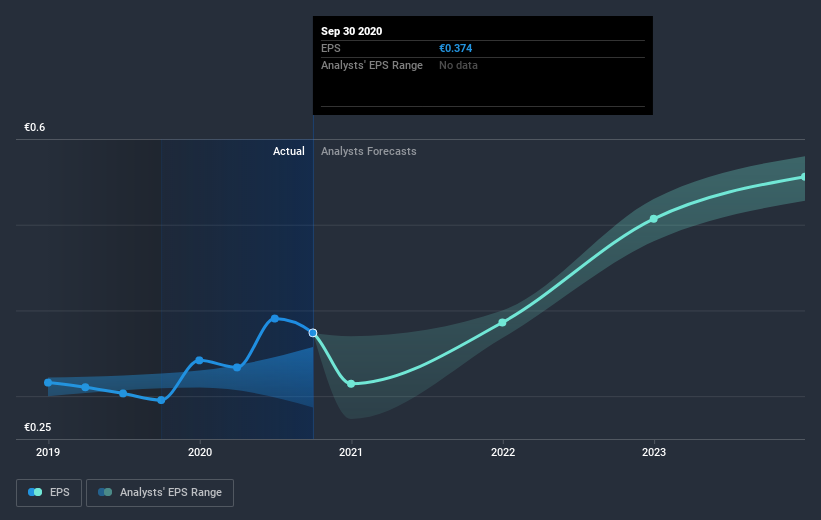
Task: Toggle the EPS legend series
Action: (49, 492)
